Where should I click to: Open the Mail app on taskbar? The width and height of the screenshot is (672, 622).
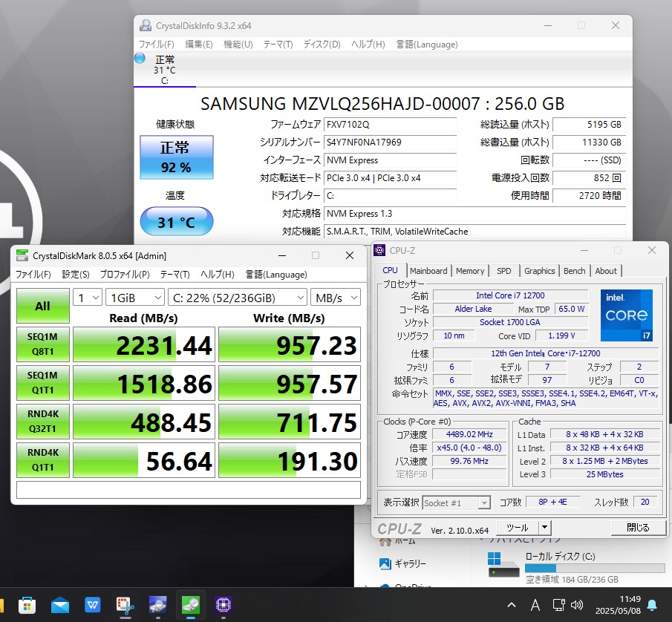pos(60,605)
